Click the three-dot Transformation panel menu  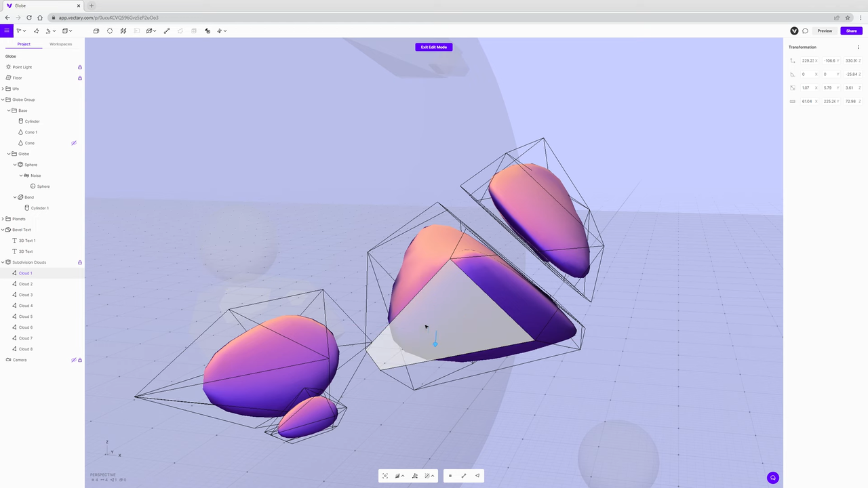tap(859, 47)
